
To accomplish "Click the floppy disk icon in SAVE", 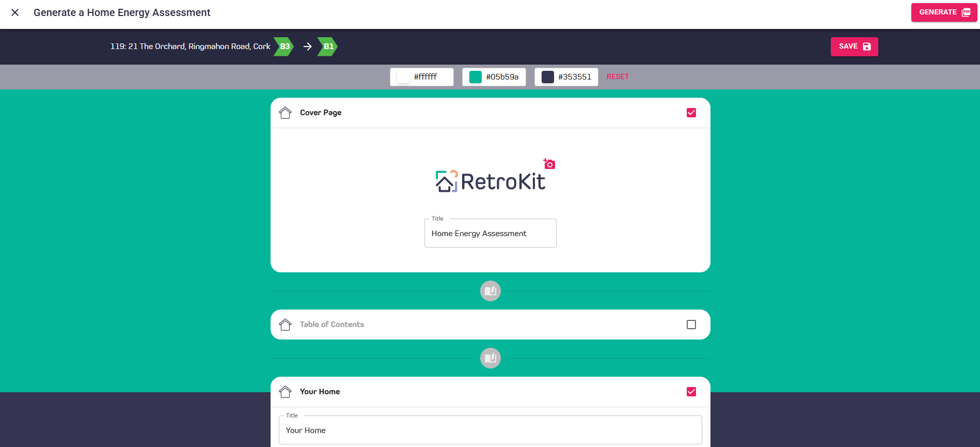I will [867, 47].
